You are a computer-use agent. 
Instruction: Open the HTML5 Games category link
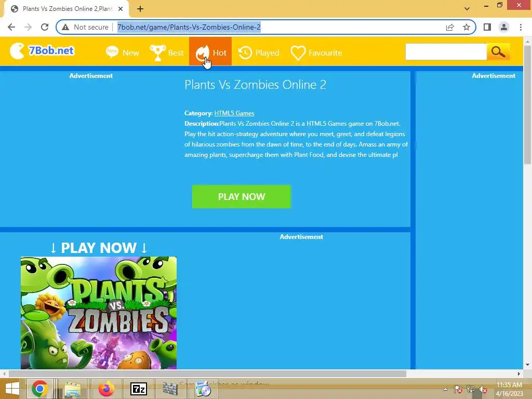pos(234,113)
